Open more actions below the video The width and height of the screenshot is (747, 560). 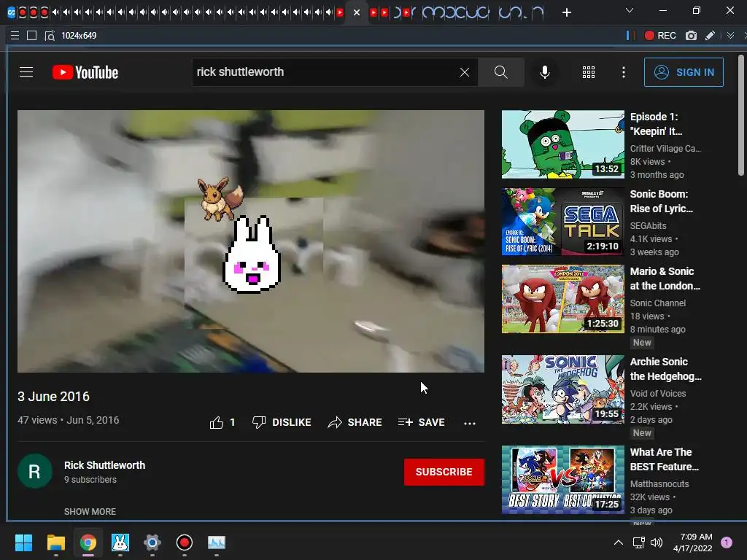pyautogui.click(x=470, y=423)
